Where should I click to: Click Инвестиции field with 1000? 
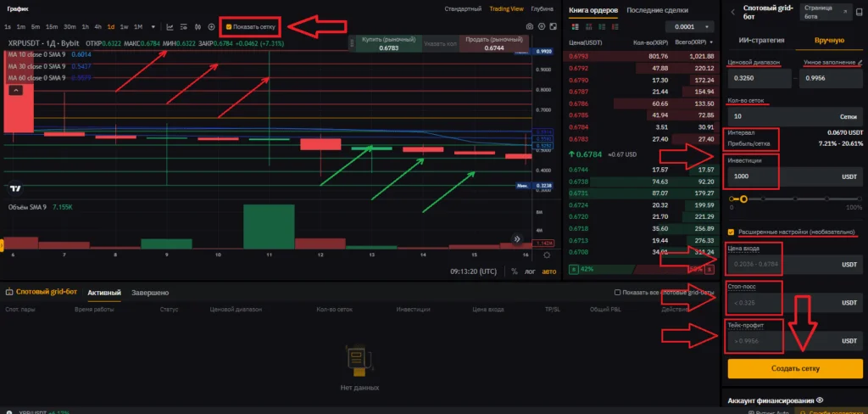[x=795, y=176]
